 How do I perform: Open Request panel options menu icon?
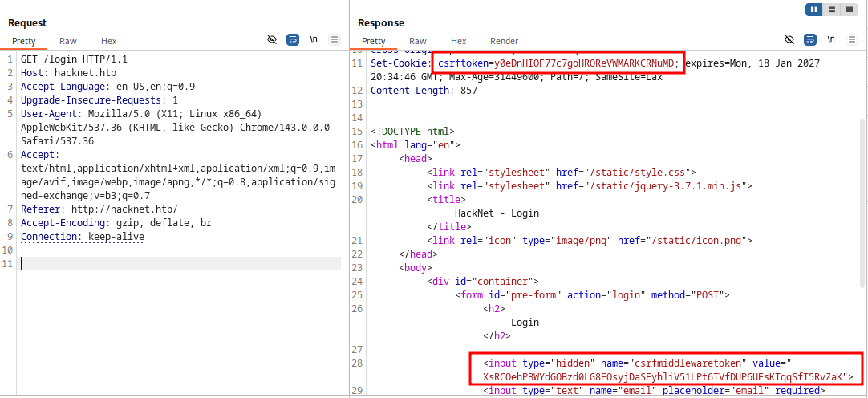click(335, 39)
